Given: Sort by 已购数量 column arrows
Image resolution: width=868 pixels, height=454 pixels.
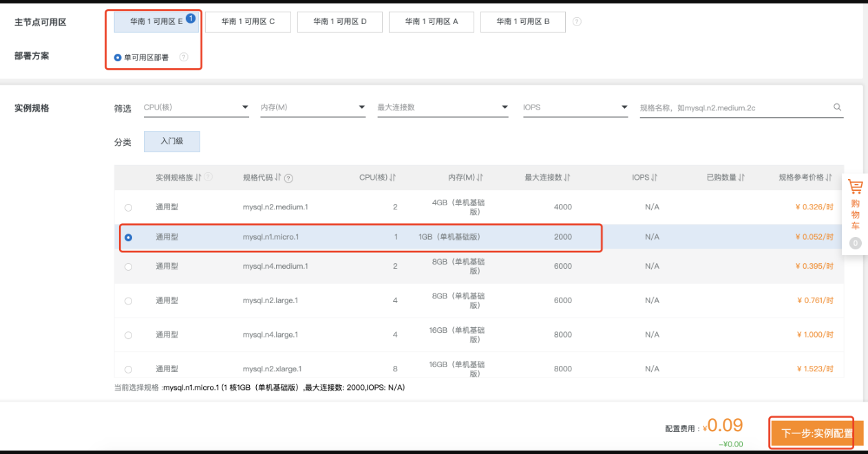Looking at the screenshot, I should [742, 178].
